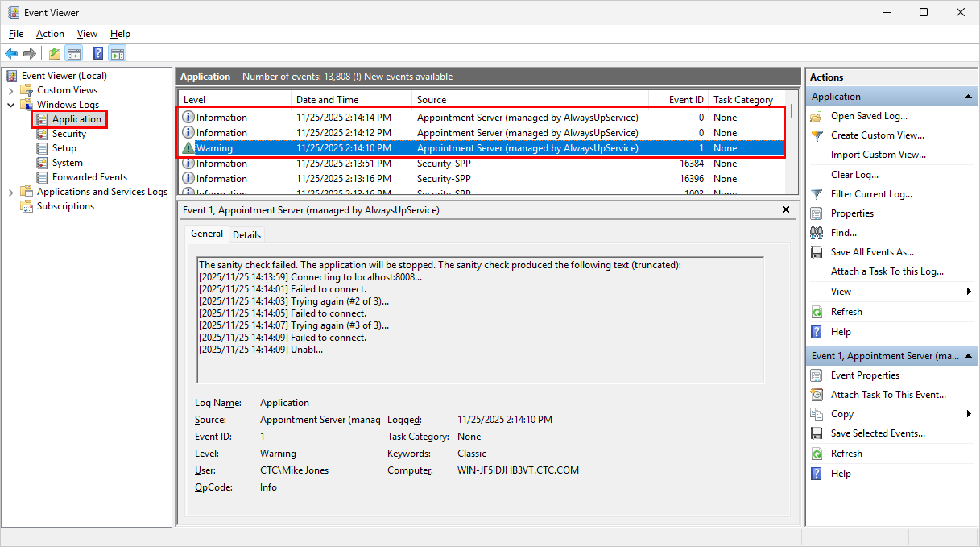
Task: Open the Action menu
Action: click(x=50, y=34)
